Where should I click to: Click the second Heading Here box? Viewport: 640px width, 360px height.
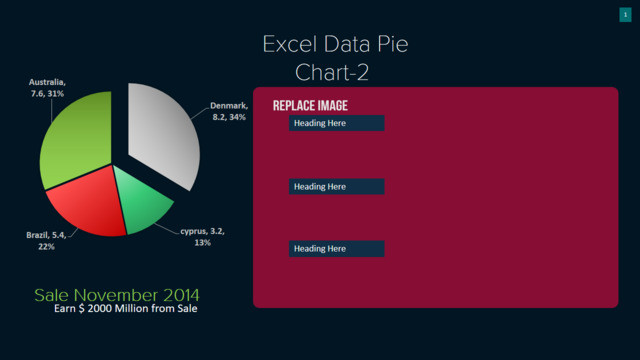(x=336, y=187)
